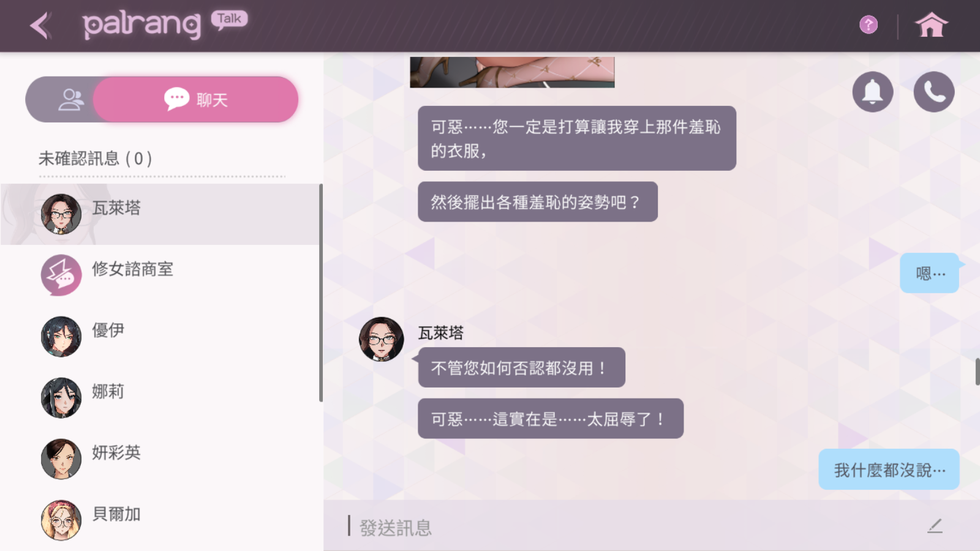Viewport: 980px width, 551px height.
Task: Select the 聊天 chat tab
Action: point(196,99)
